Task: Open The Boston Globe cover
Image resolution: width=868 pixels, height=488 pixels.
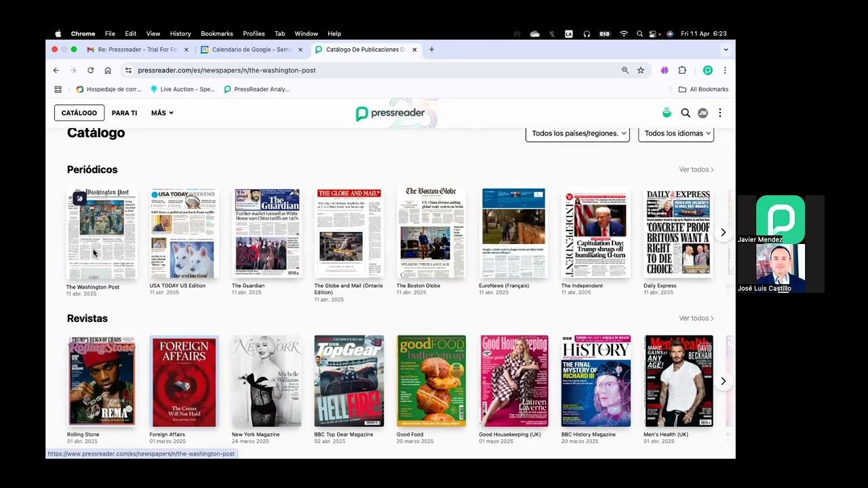Action: coord(431,233)
